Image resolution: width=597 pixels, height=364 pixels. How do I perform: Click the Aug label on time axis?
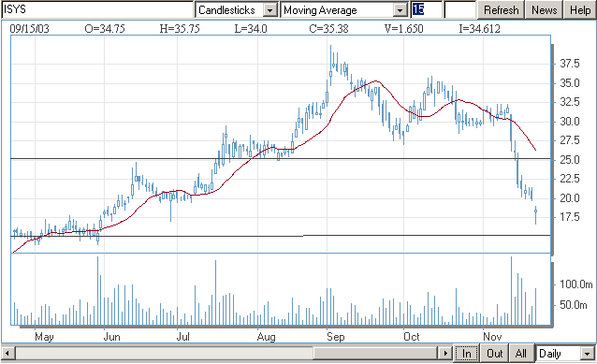266,337
